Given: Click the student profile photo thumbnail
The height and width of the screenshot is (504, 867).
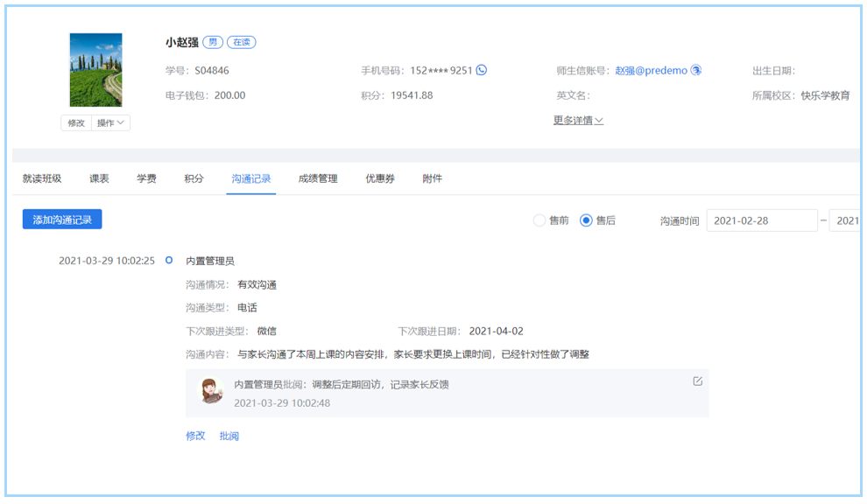Looking at the screenshot, I should pos(95,70).
